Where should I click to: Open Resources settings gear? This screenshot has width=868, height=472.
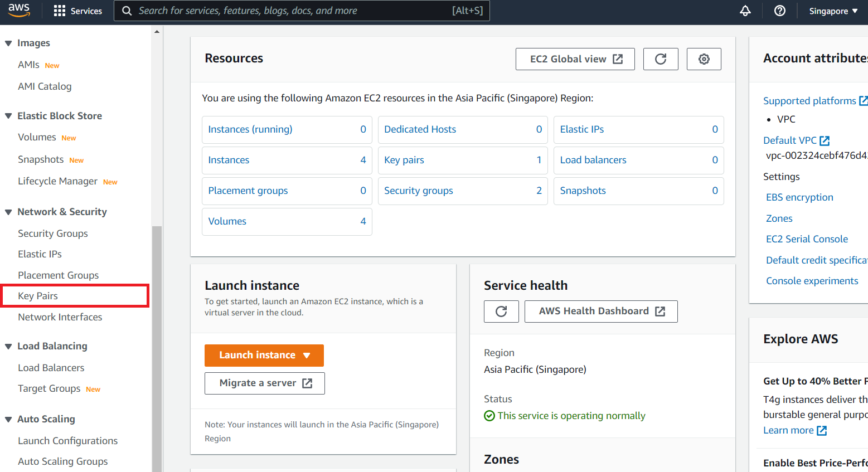[x=704, y=59]
